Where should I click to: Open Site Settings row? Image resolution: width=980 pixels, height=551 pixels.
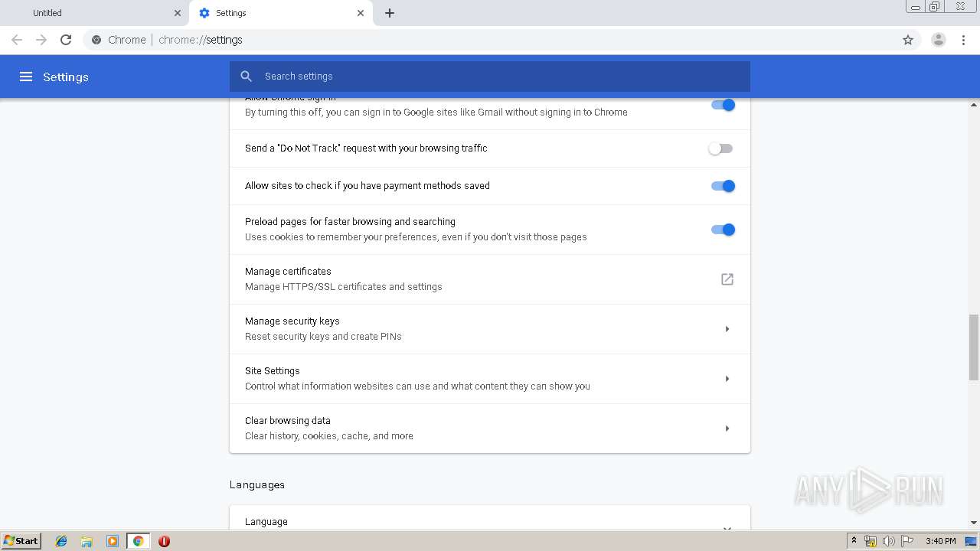pyautogui.click(x=490, y=379)
